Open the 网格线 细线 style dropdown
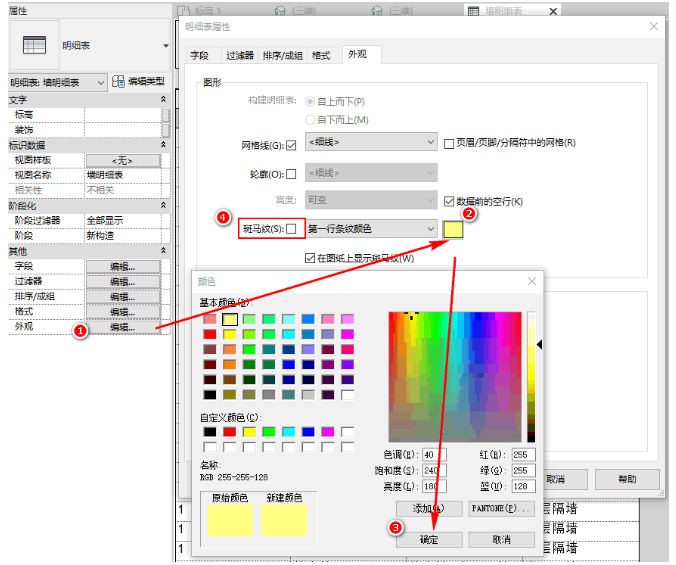 [372, 142]
